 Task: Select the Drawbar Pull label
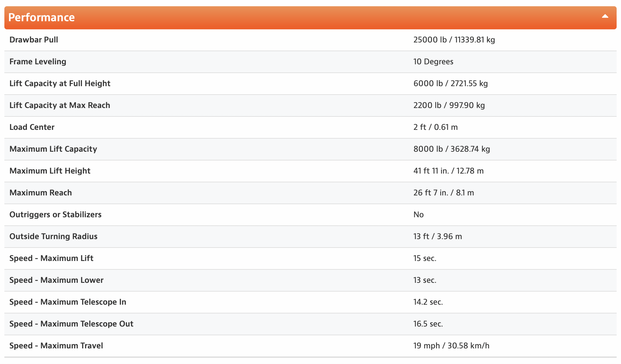(34, 40)
